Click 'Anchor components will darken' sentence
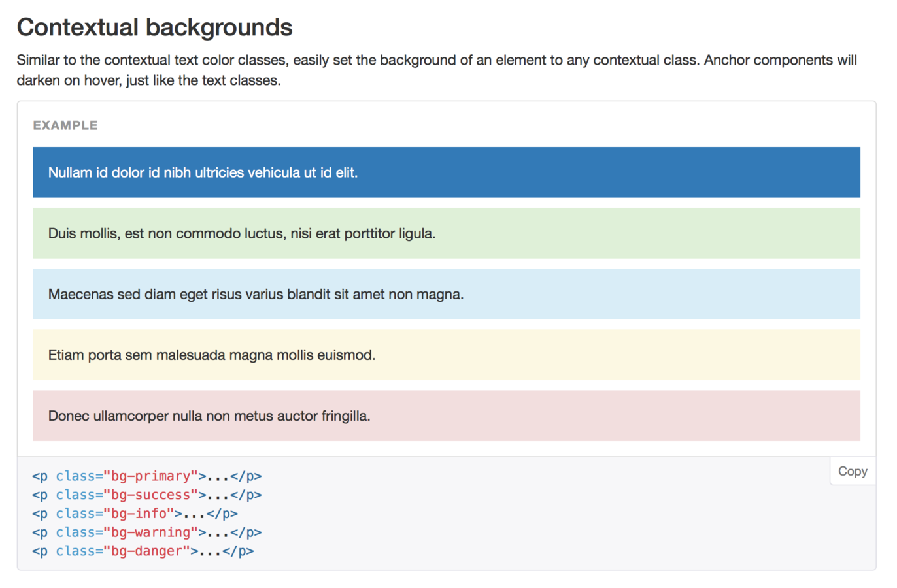This screenshot has width=897, height=588. [781, 60]
